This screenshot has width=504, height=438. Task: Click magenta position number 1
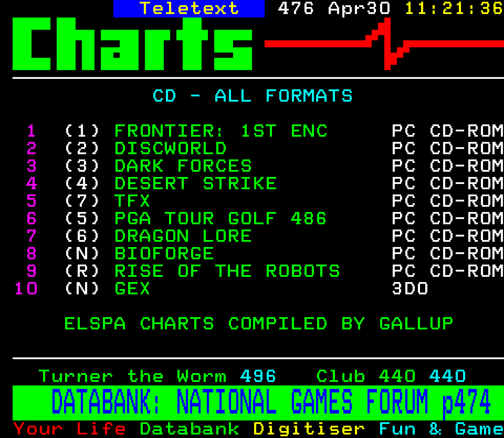[31, 131]
